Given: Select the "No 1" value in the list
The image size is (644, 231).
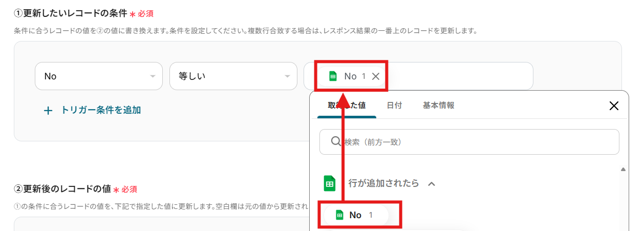Looking at the screenshot, I should click(360, 215).
